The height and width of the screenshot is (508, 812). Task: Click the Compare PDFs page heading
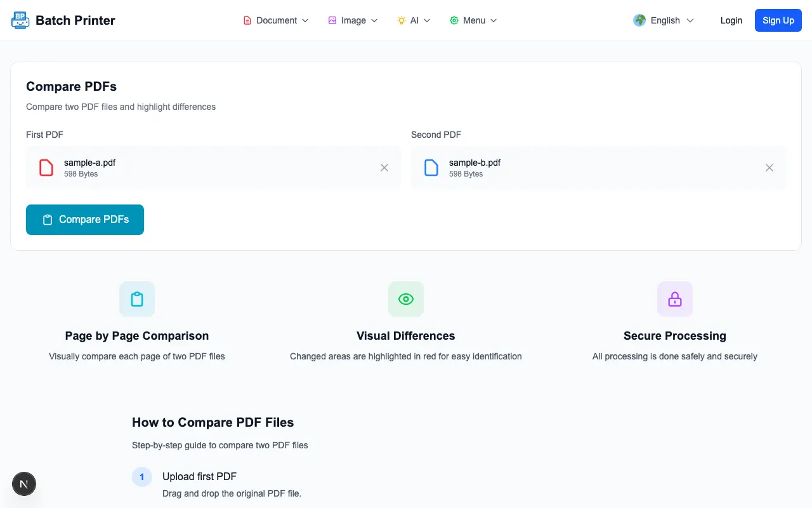pyautogui.click(x=72, y=86)
